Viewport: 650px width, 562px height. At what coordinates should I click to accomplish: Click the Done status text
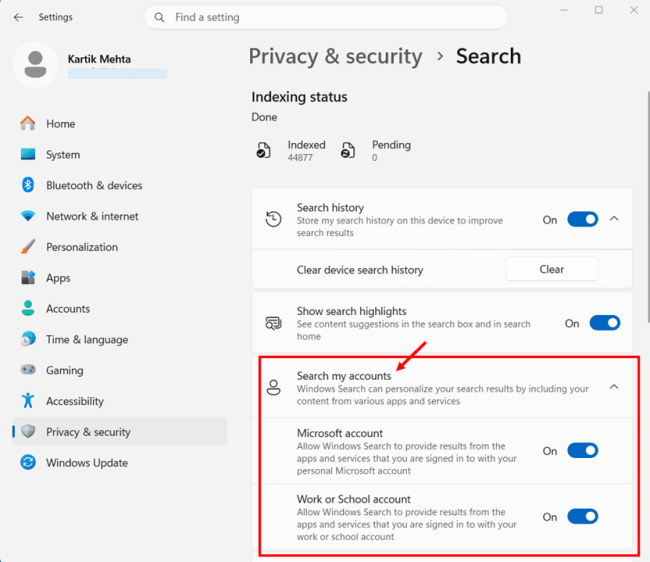point(264,117)
